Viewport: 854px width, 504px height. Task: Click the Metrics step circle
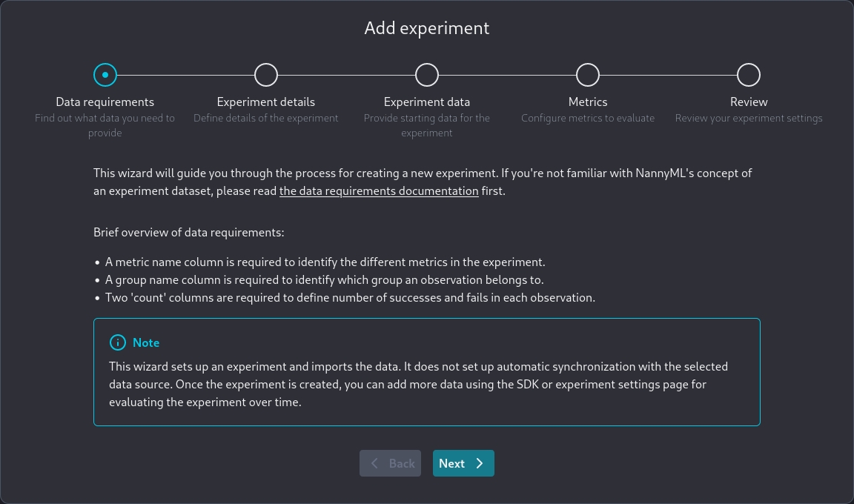click(588, 75)
